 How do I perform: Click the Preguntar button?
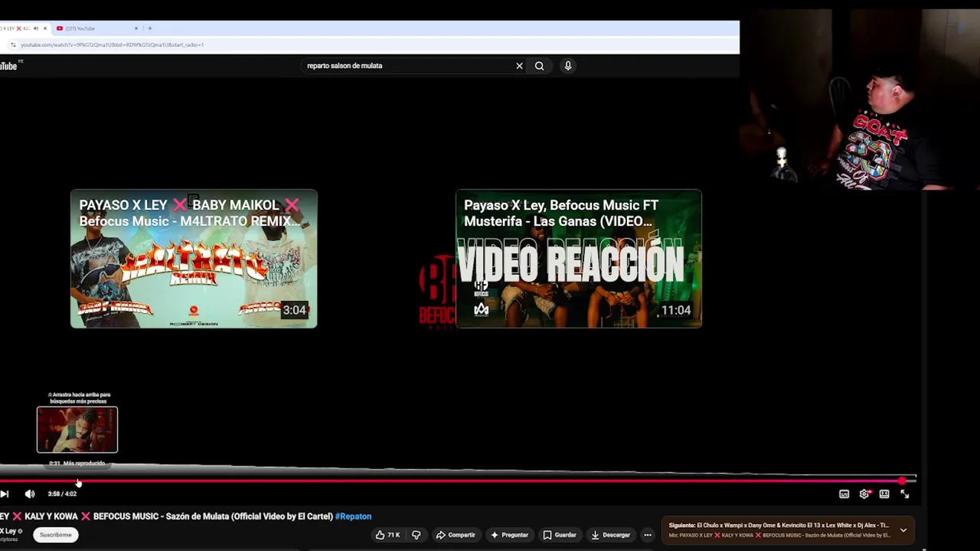(x=509, y=535)
